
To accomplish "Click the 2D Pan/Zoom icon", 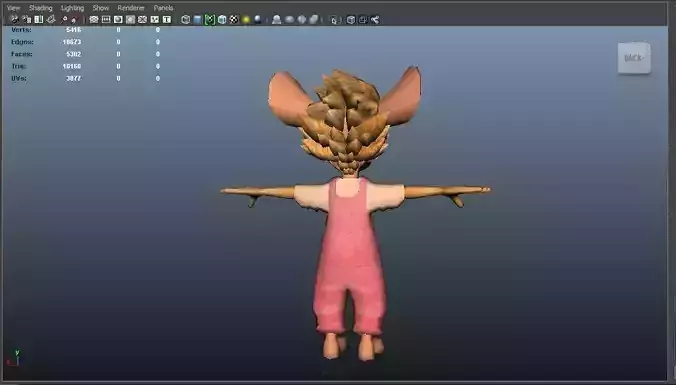I will click(x=64, y=19).
